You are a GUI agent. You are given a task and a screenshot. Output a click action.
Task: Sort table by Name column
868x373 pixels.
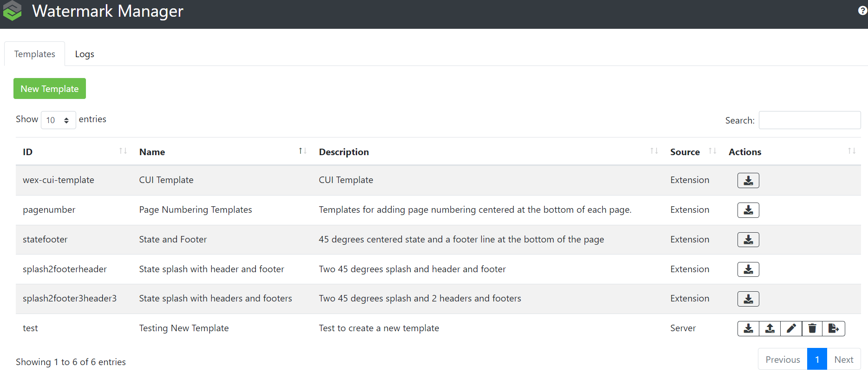pyautogui.click(x=222, y=151)
